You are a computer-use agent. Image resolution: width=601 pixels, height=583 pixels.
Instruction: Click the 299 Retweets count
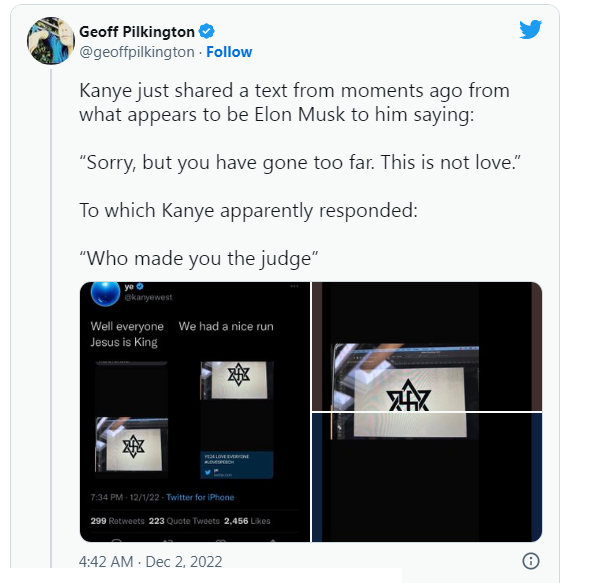117,521
